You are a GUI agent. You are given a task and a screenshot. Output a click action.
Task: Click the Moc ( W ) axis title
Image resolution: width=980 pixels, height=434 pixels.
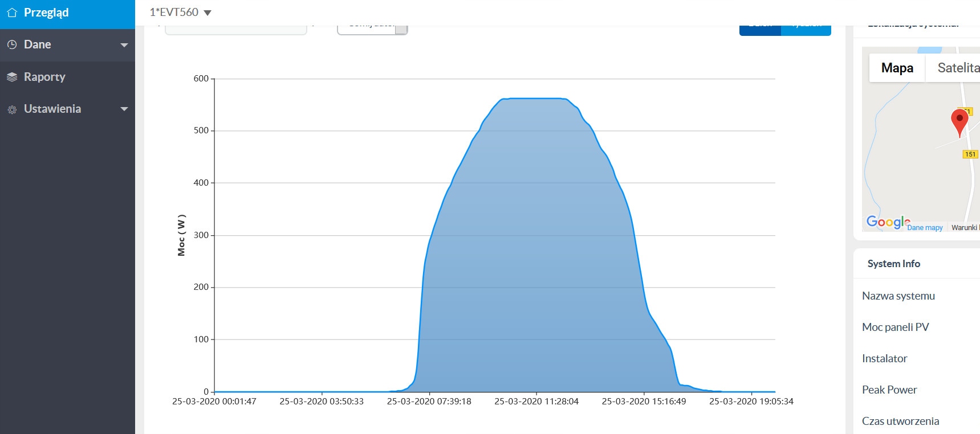[x=181, y=235]
